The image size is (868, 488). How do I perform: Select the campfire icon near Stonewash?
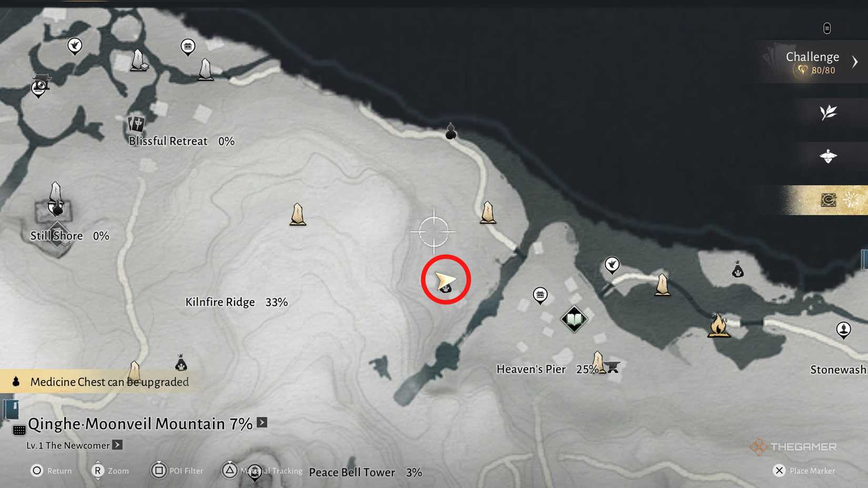coord(719,325)
